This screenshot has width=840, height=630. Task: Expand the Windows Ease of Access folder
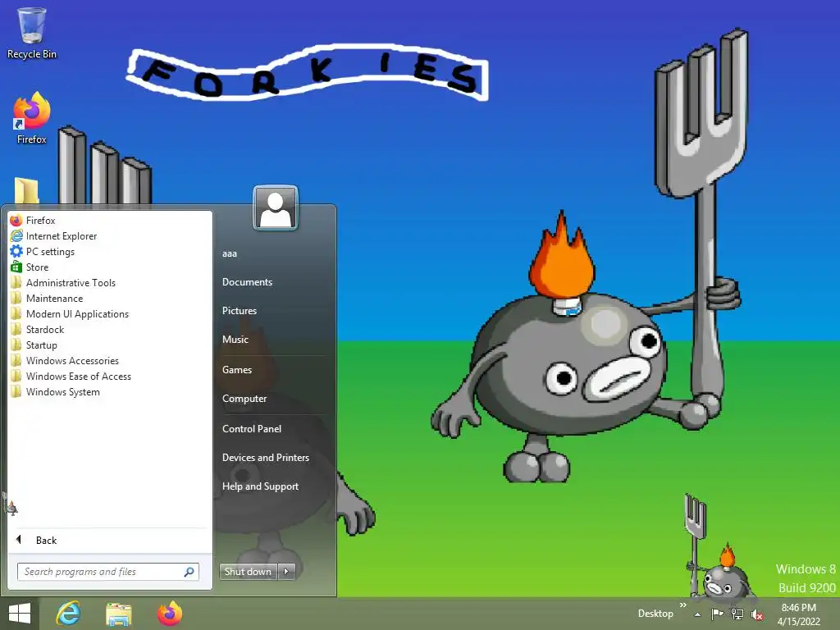110,376
